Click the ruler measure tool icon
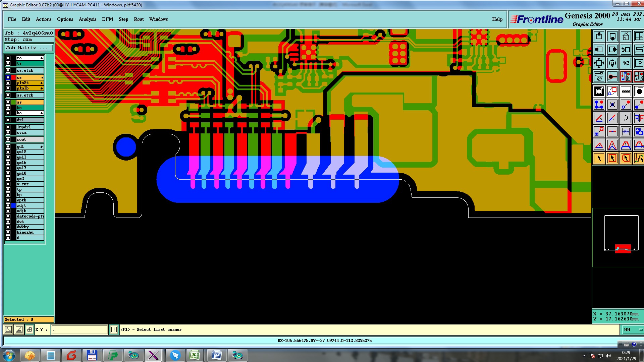The width and height of the screenshot is (644, 362). click(626, 91)
